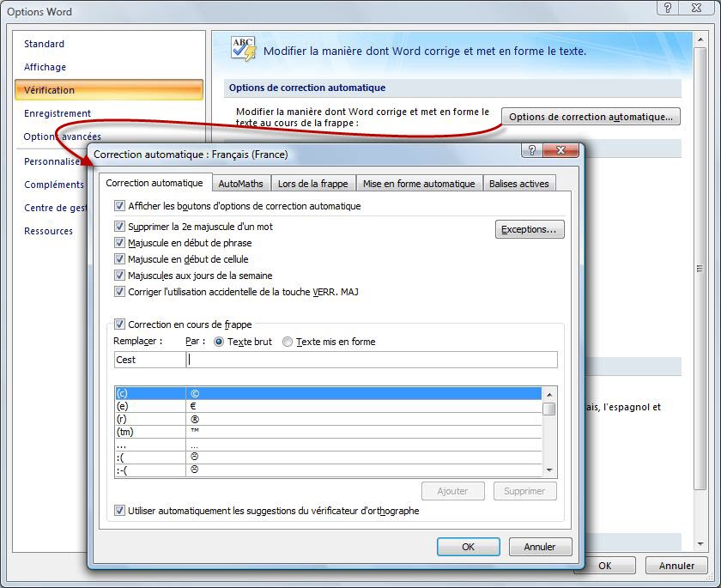Image resolution: width=721 pixels, height=588 pixels.
Task: Open the Balises actives tab
Action: click(x=518, y=184)
